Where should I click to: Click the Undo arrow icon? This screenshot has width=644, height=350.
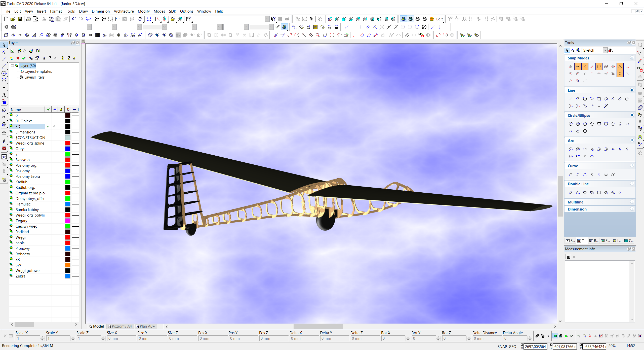pos(74,19)
